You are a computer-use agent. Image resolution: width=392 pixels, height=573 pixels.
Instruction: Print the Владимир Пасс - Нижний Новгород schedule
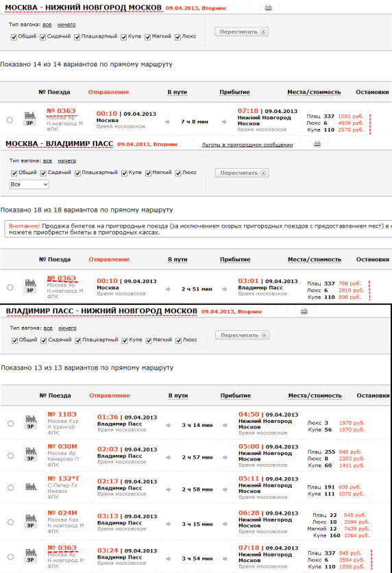click(x=304, y=311)
